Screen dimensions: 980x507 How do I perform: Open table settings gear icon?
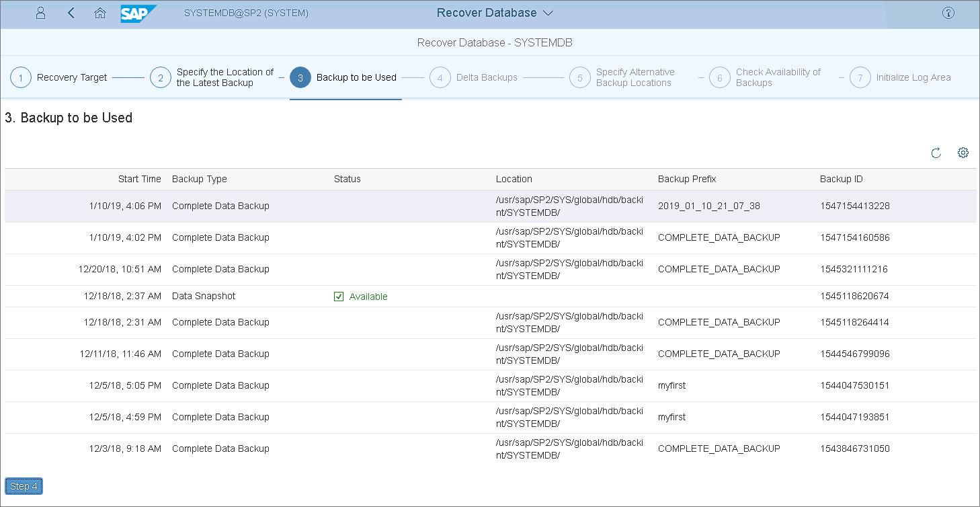coord(963,153)
